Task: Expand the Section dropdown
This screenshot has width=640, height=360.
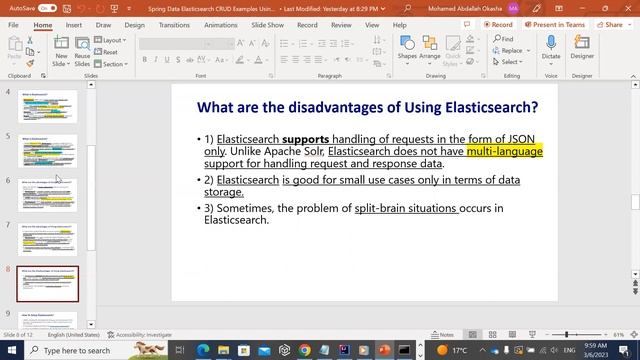Action: click(111, 64)
